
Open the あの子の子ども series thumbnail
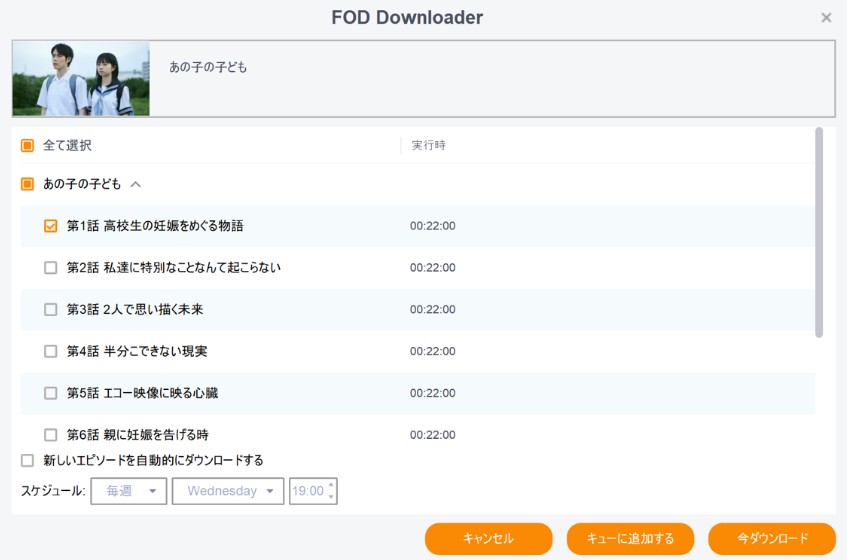(x=81, y=78)
